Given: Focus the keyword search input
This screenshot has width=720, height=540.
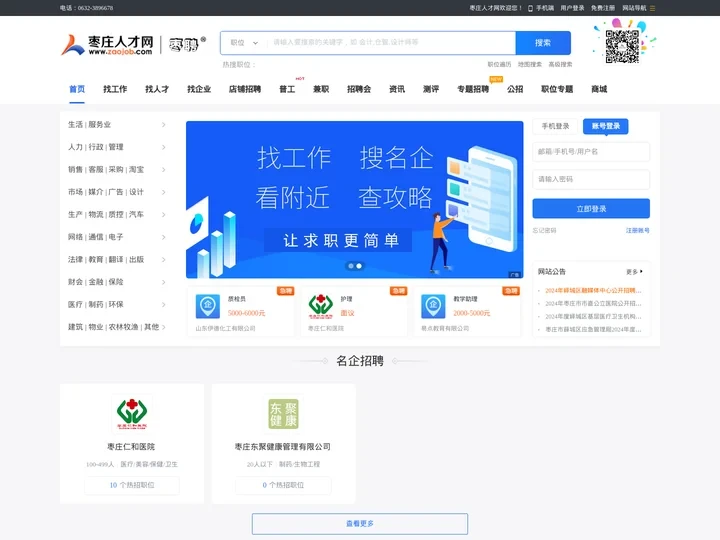Looking at the screenshot, I should pos(391,43).
